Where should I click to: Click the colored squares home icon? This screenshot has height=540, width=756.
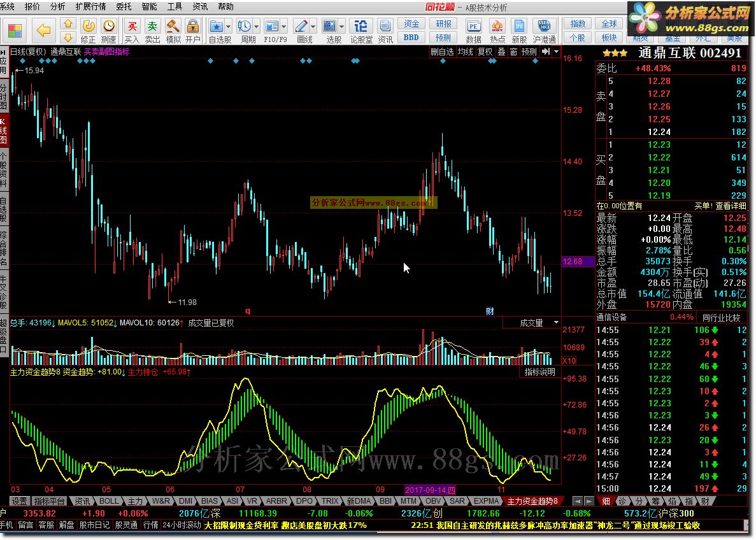coord(15,31)
